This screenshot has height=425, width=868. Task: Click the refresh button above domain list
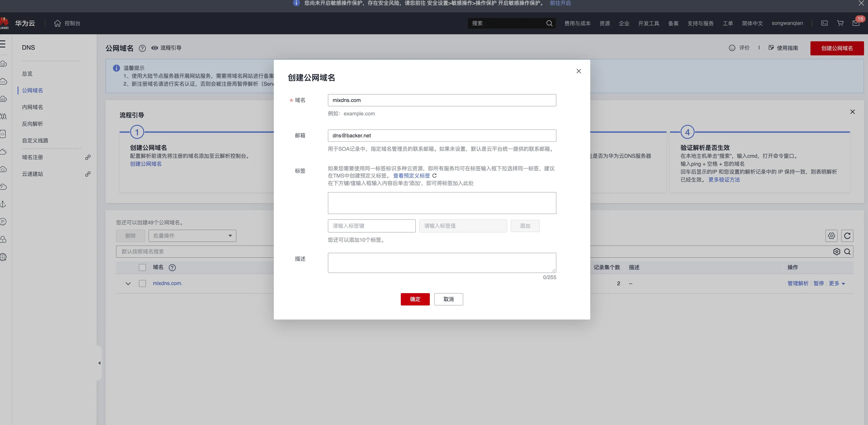click(x=847, y=236)
